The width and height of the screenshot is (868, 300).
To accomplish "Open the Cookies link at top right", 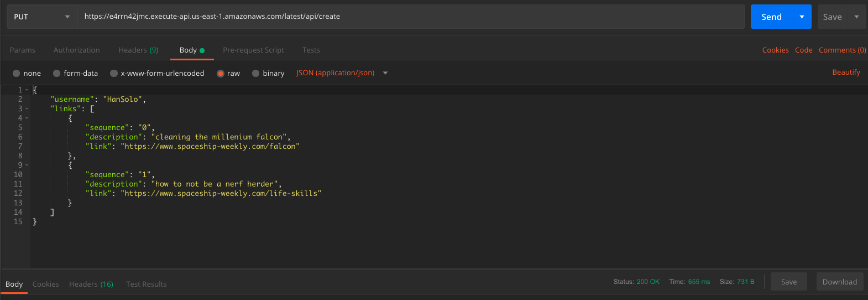I will click(775, 50).
